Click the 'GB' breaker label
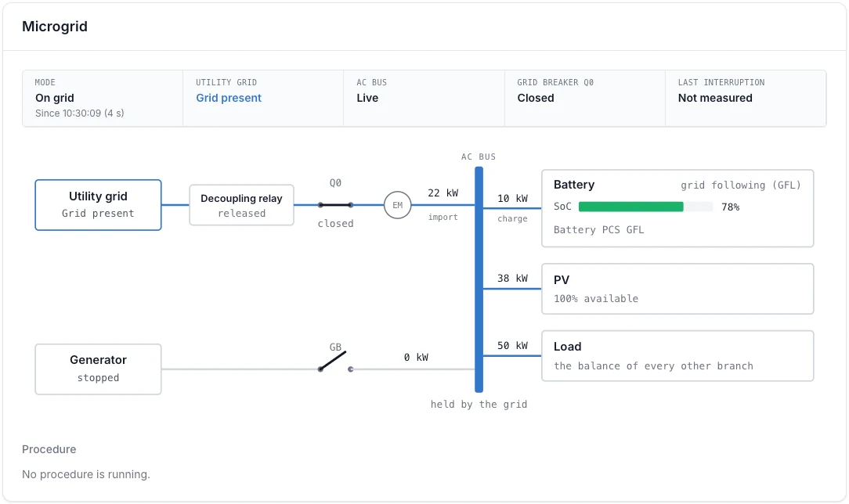This screenshot has width=849, height=504. pyautogui.click(x=336, y=347)
